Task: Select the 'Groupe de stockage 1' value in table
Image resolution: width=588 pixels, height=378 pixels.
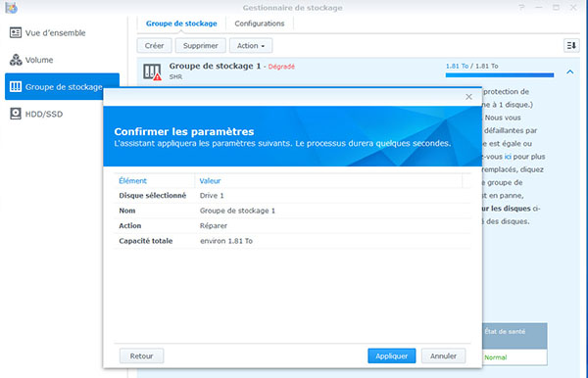Action: [237, 211]
